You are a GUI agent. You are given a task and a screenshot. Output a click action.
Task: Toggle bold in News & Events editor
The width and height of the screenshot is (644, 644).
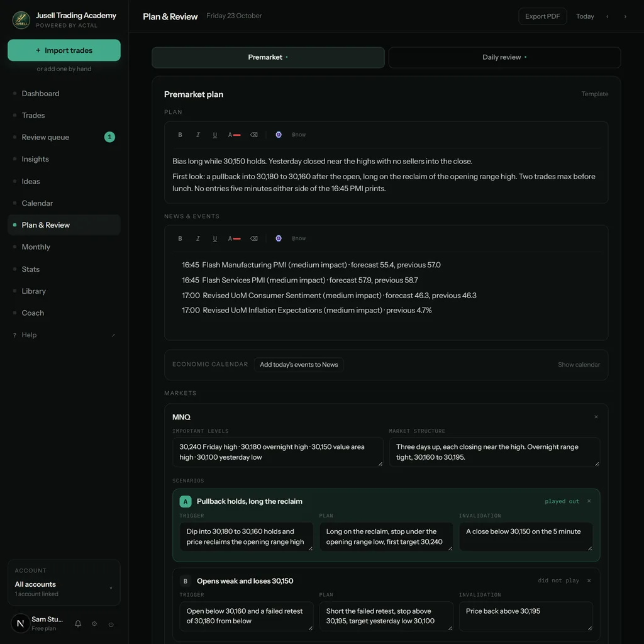click(180, 238)
